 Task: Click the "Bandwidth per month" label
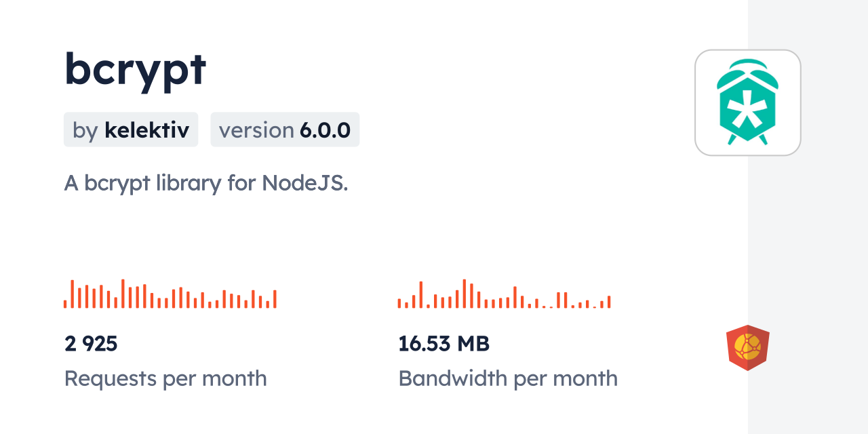click(x=508, y=378)
